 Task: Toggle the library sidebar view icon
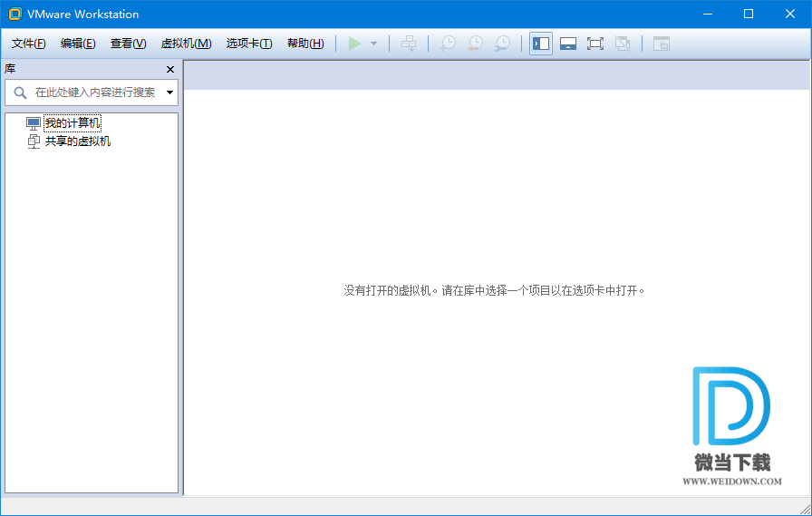pyautogui.click(x=541, y=44)
